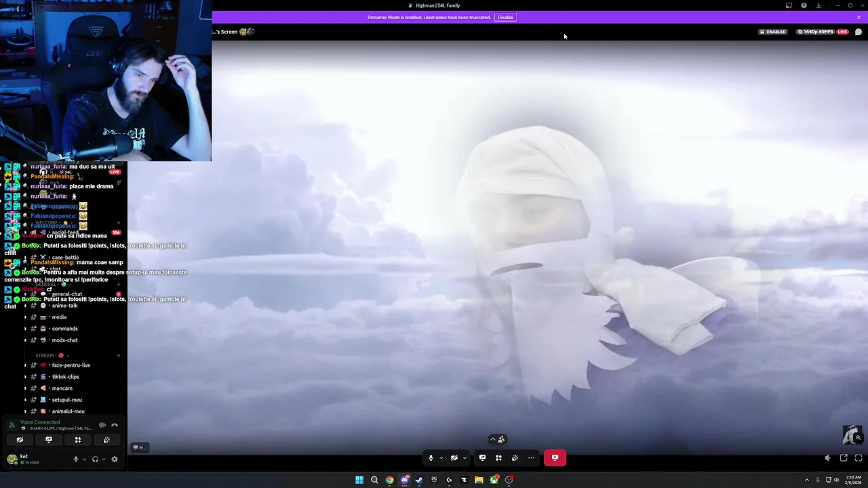The height and width of the screenshot is (488, 868).
Task: Mute microphone in call control bar
Action: (x=431, y=457)
